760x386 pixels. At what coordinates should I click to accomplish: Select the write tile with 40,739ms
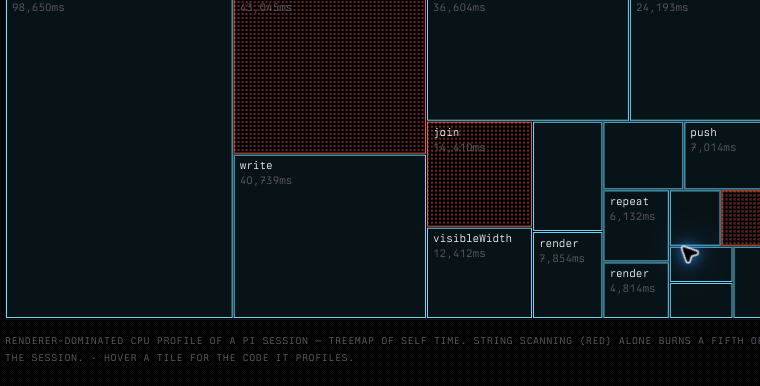[330, 237]
